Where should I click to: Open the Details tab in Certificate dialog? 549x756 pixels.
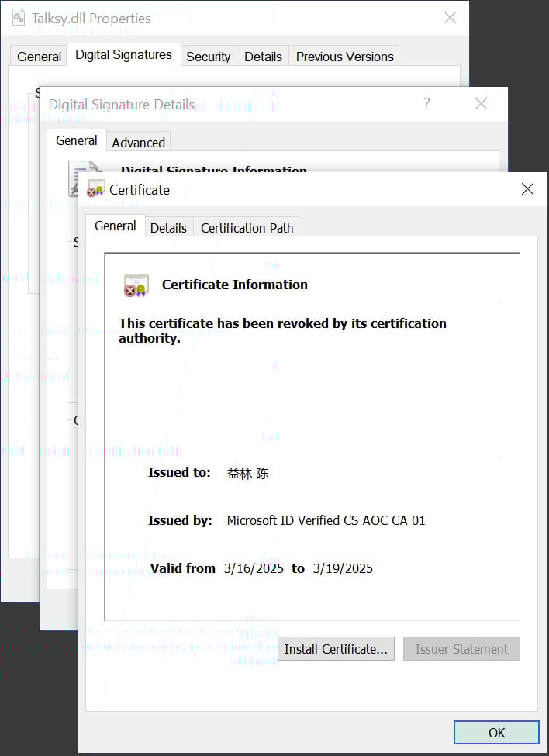(168, 227)
